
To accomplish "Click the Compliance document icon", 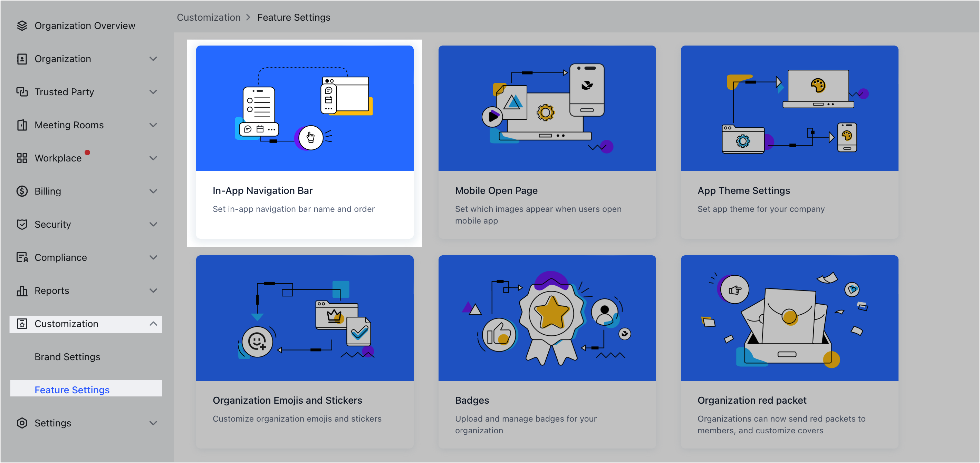I will click(22, 257).
